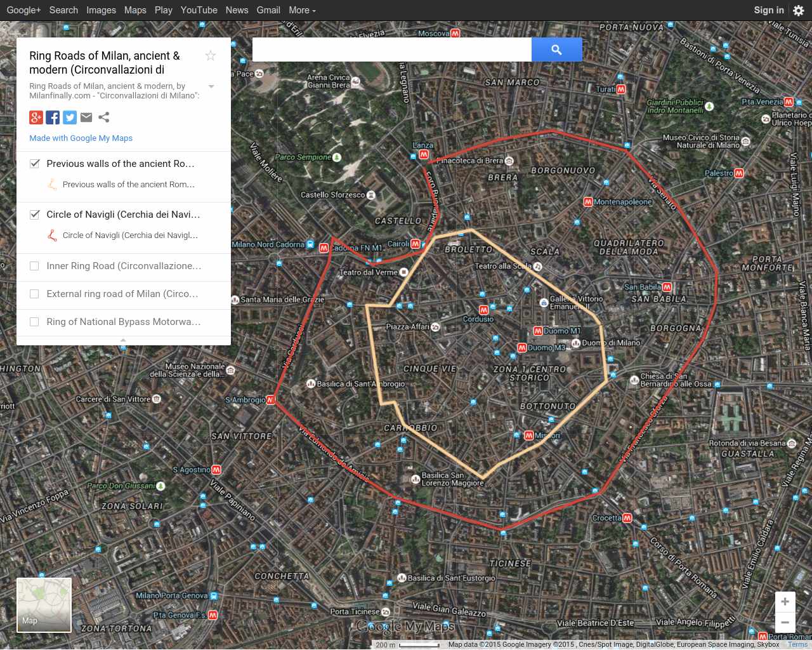This screenshot has height=650, width=812.
Task: Select Maps in the top navigation
Action: tap(134, 10)
